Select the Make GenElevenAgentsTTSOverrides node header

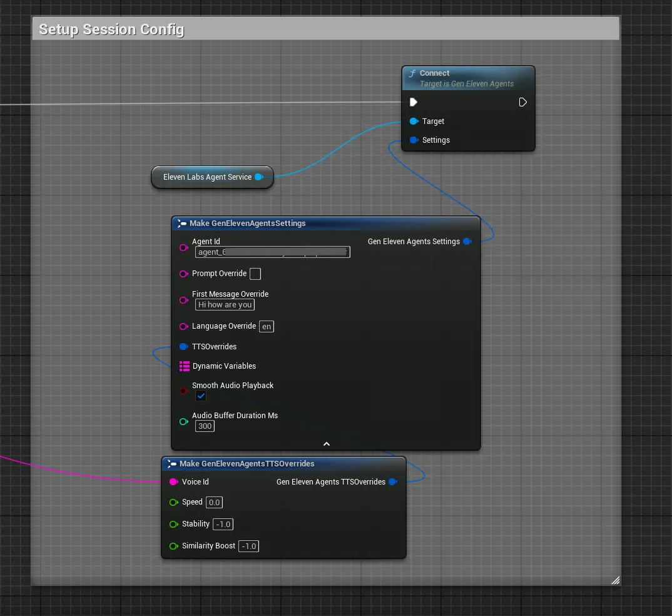pyautogui.click(x=283, y=464)
